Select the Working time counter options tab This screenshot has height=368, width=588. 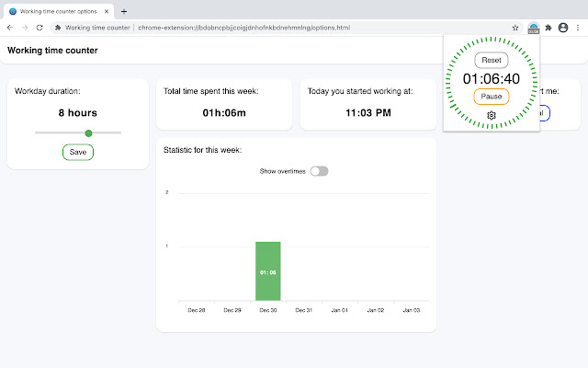[59, 11]
